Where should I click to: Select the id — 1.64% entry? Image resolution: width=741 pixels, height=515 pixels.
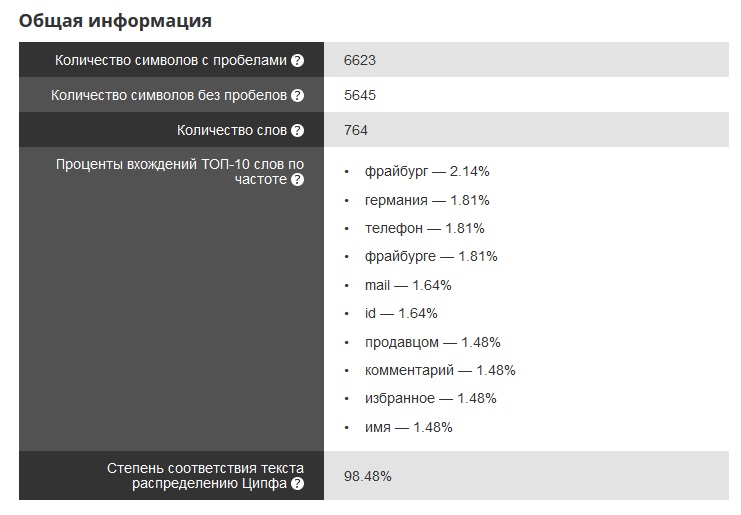(401, 313)
